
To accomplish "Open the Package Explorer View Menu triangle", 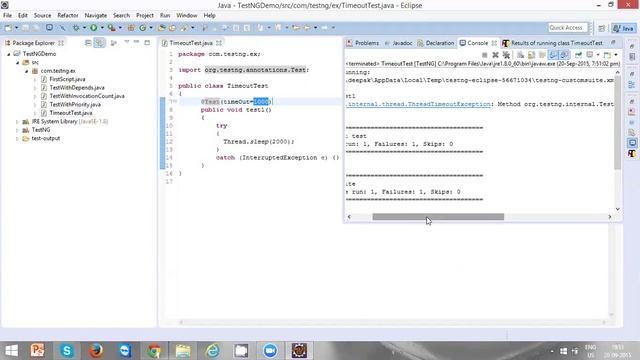I will pos(127,42).
